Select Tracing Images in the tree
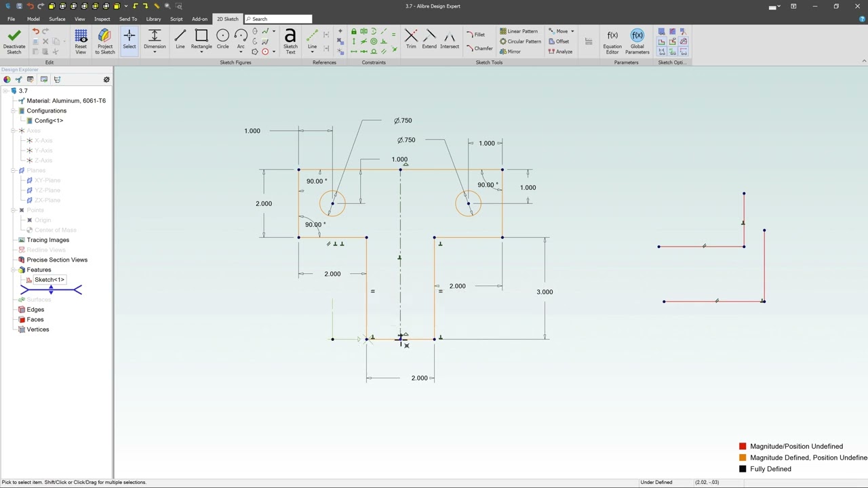This screenshot has height=488, width=868. point(47,240)
